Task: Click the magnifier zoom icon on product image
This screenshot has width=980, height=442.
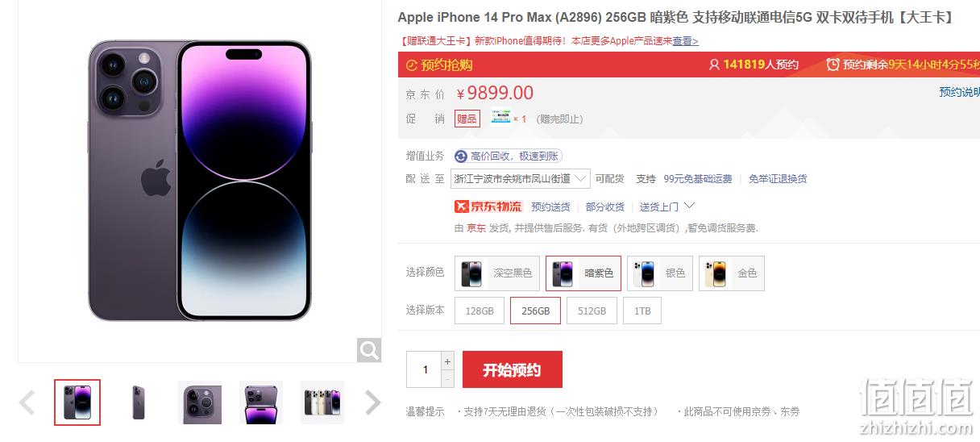Action: click(x=369, y=350)
